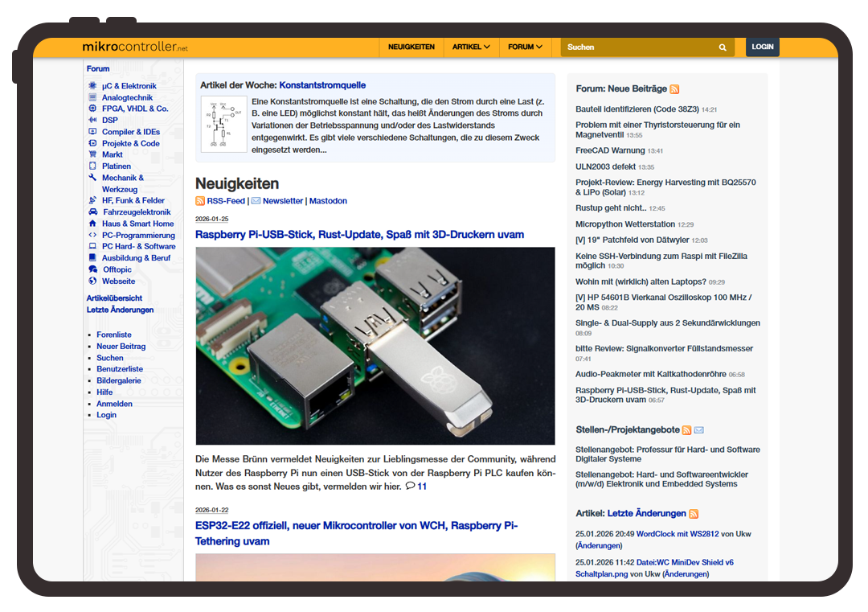Click the Fahrzeugelektronik car icon
This screenshot has height=612, width=868.
pos(93,212)
